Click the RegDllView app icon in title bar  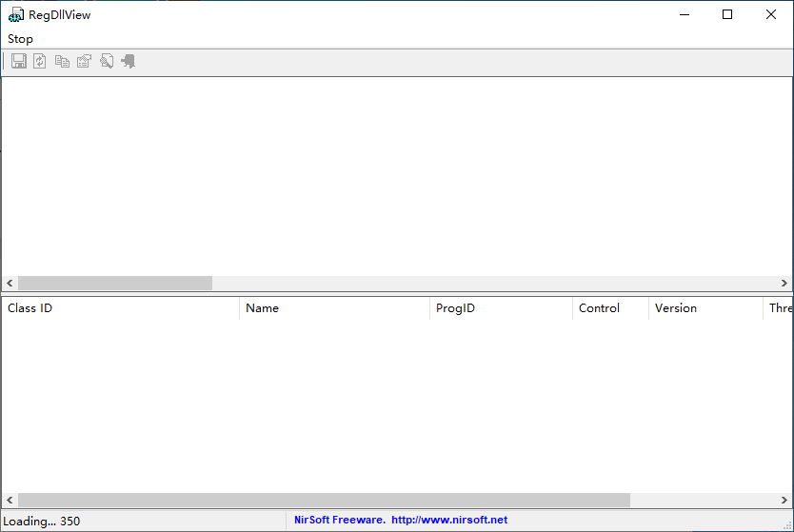coord(16,15)
